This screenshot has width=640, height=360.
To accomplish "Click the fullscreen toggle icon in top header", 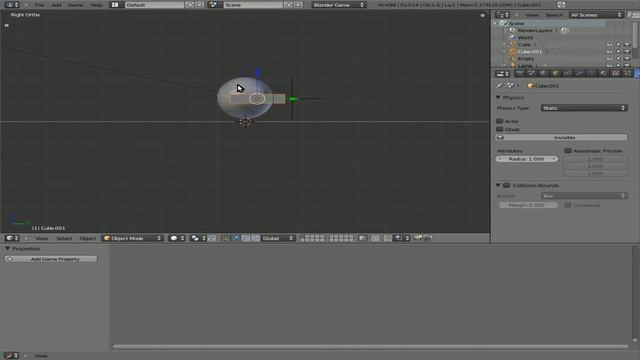I will (x=562, y=4).
